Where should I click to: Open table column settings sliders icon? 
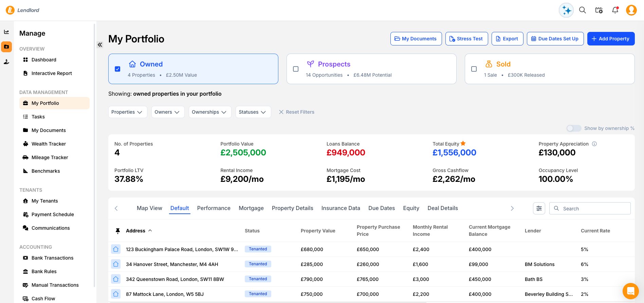click(539, 208)
